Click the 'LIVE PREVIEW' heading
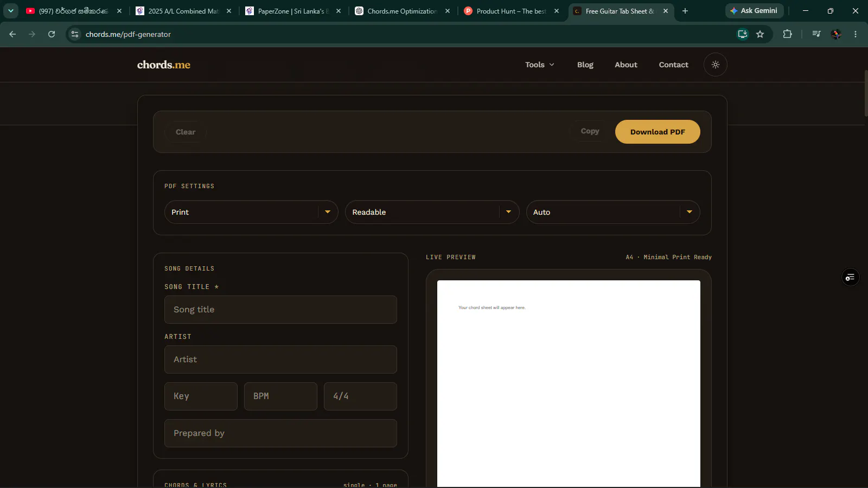This screenshot has width=868, height=488. coord(451,257)
